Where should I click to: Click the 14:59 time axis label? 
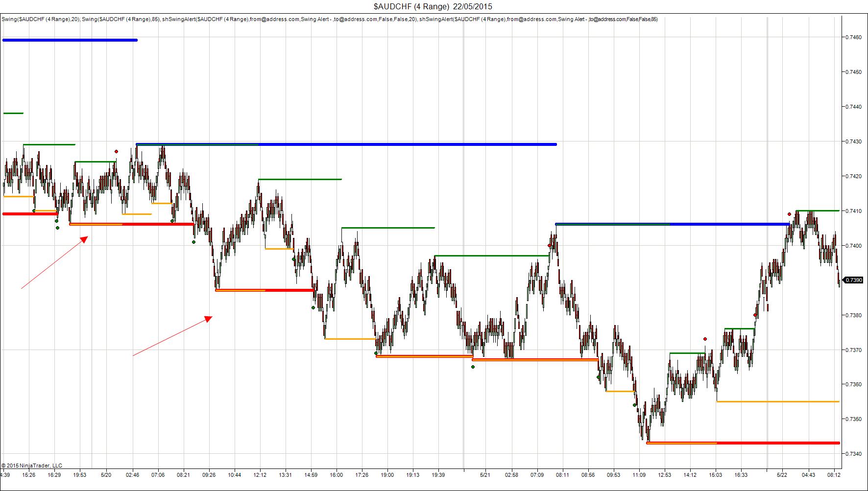(x=311, y=475)
